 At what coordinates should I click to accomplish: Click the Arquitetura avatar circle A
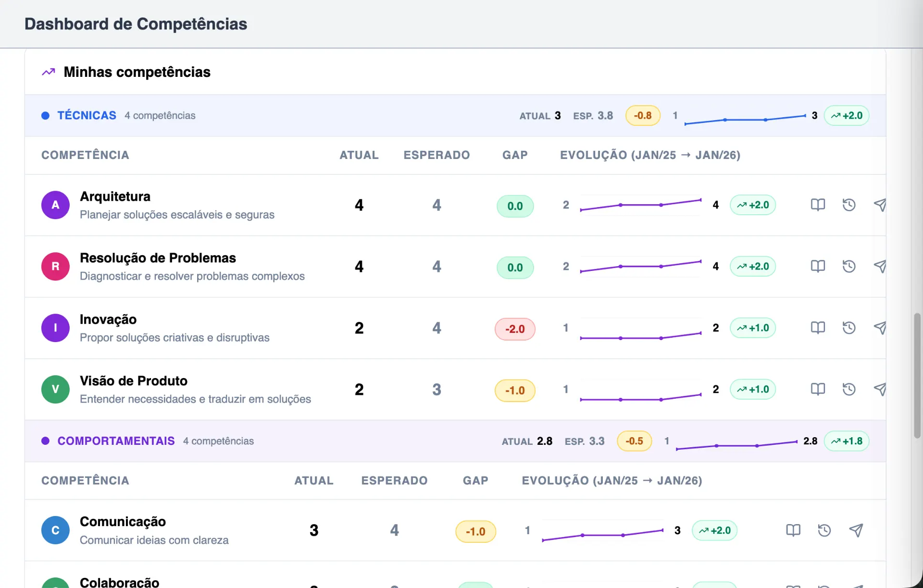(55, 205)
